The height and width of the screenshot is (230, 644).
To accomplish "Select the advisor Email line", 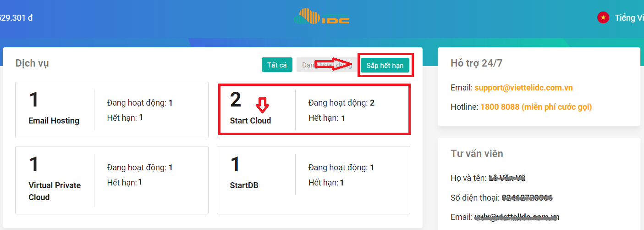I will (x=505, y=217).
